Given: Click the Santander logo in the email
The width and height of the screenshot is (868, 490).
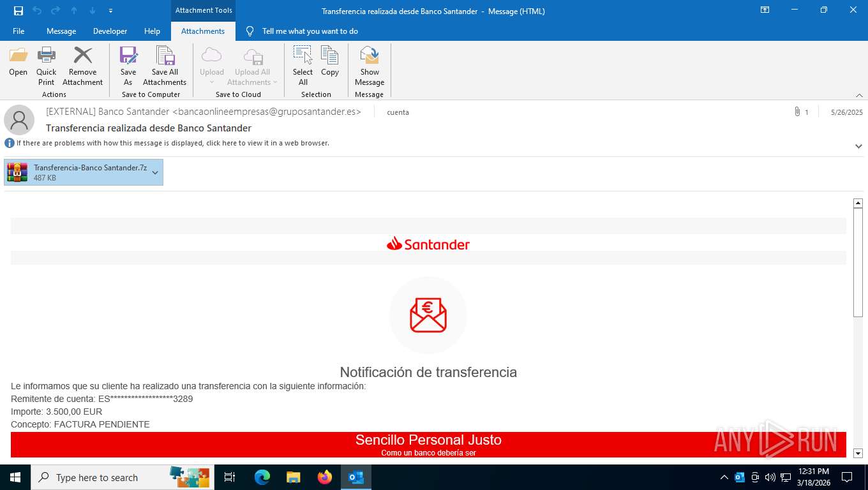Looking at the screenshot, I should (x=428, y=244).
